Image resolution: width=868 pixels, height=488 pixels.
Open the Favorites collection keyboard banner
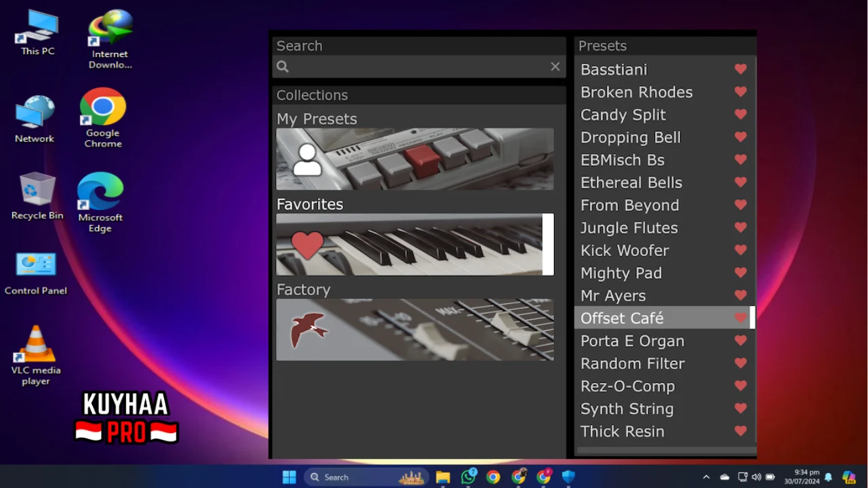[415, 245]
